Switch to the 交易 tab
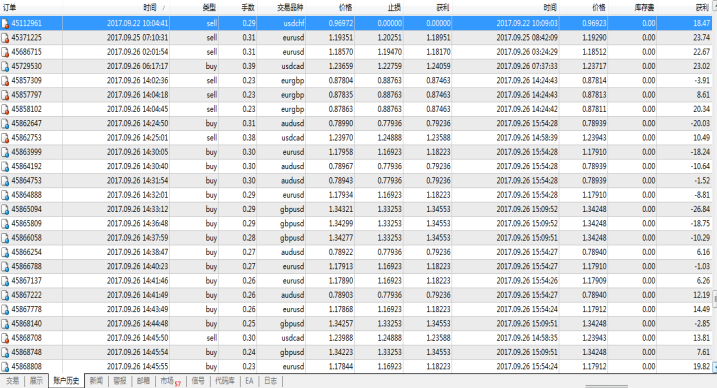 pos(12,381)
